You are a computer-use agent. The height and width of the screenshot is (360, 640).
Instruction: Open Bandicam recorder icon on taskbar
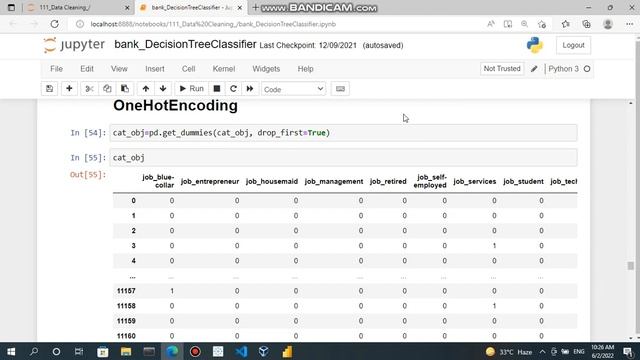pos(195,351)
